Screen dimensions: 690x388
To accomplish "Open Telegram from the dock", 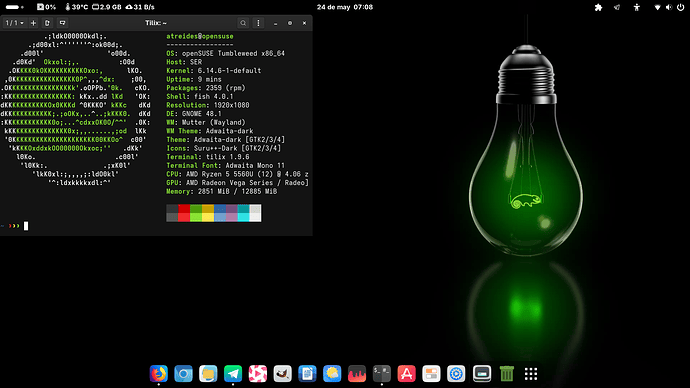I will 233,374.
